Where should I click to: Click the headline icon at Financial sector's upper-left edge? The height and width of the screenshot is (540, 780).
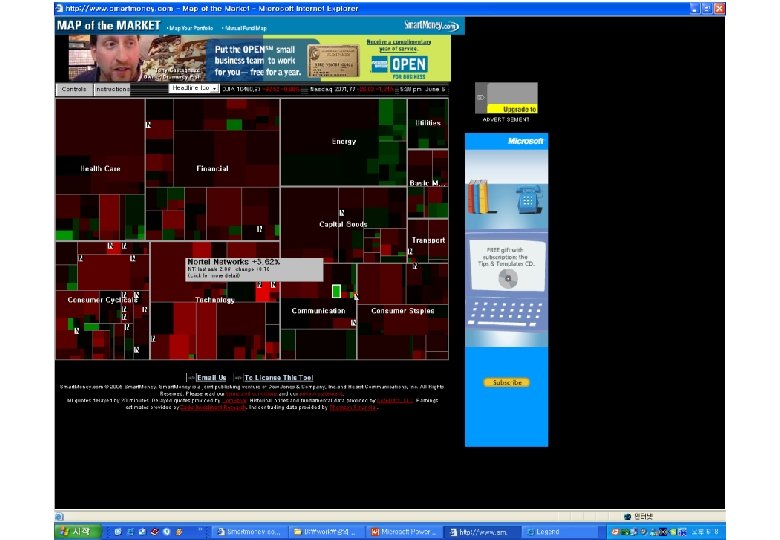pos(148,125)
